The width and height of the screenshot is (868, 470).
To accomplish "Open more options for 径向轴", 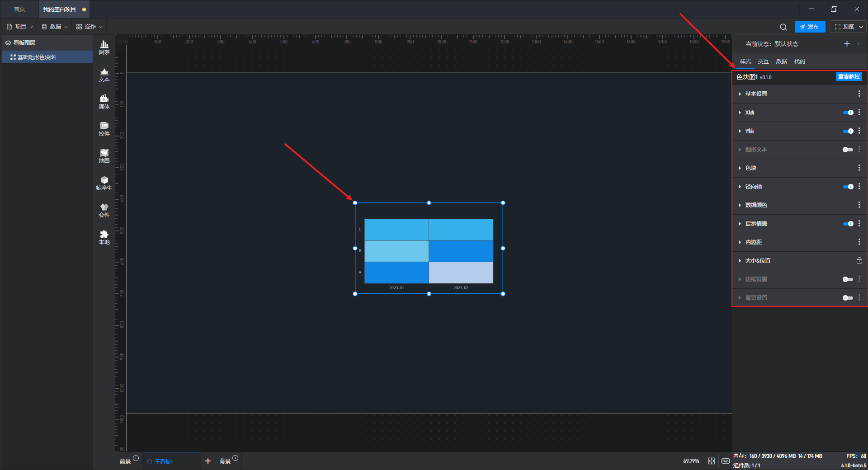I will (x=859, y=186).
